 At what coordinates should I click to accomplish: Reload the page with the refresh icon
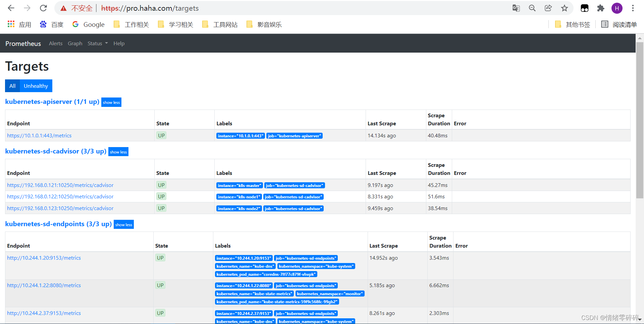43,8
